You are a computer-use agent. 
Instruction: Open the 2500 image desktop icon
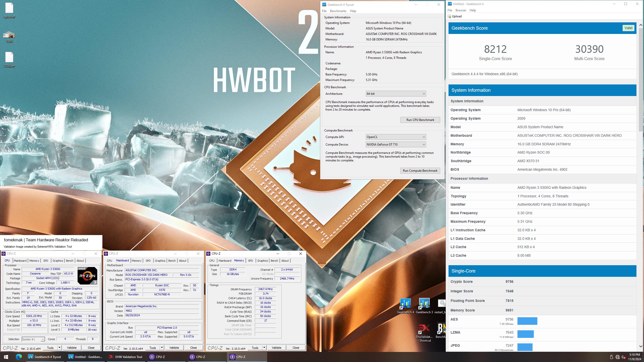coord(9,37)
